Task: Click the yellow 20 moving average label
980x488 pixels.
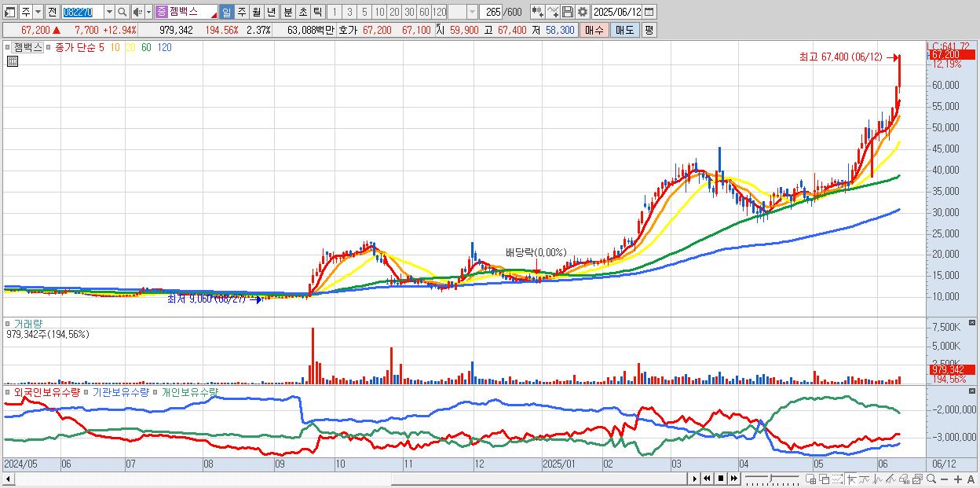Action: (x=131, y=47)
